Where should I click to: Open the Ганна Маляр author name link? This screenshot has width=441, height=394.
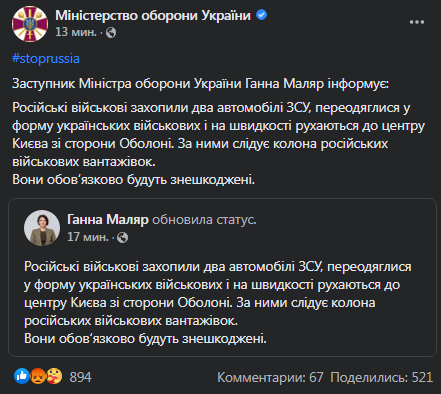click(108, 220)
